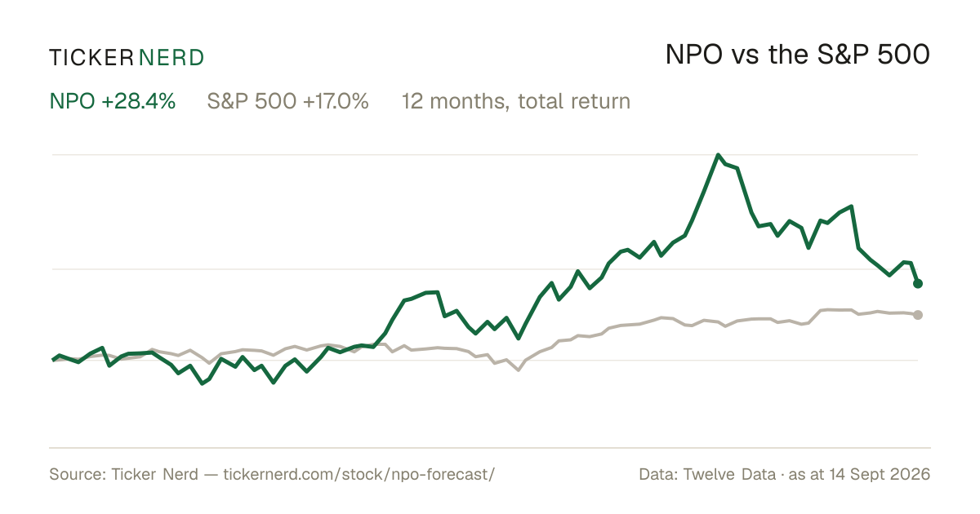Screen dimensions: 980x514
Task: Click the word NERD in the logo
Action: (171, 57)
